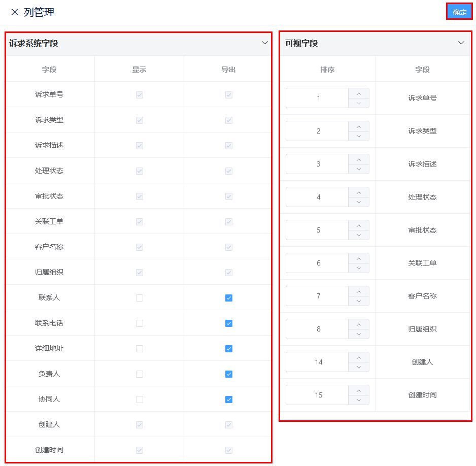Increase sort order for 客户名称 row
This screenshot has height=466, width=476.
pyautogui.click(x=359, y=292)
